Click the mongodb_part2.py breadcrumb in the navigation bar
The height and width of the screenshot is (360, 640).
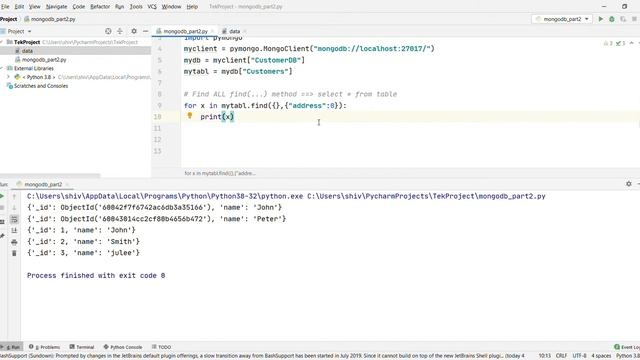[50, 19]
